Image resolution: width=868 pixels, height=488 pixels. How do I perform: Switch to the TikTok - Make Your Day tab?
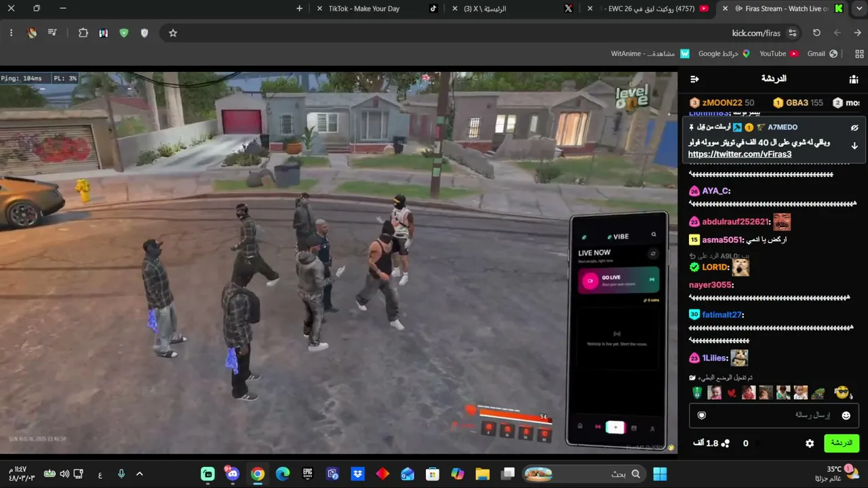(x=378, y=9)
